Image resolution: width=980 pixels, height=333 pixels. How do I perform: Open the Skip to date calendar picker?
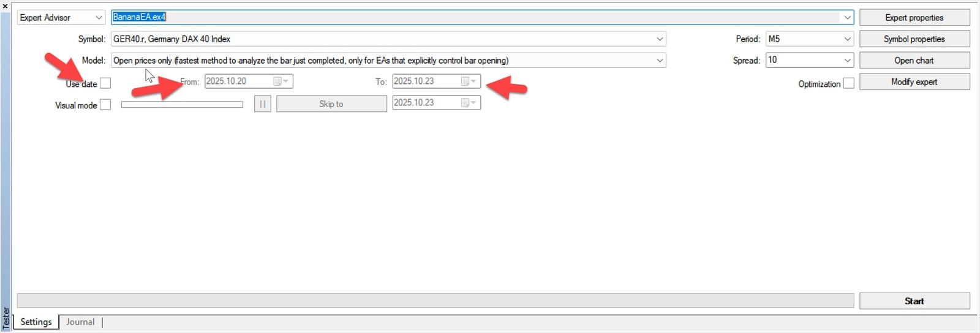[x=469, y=103]
